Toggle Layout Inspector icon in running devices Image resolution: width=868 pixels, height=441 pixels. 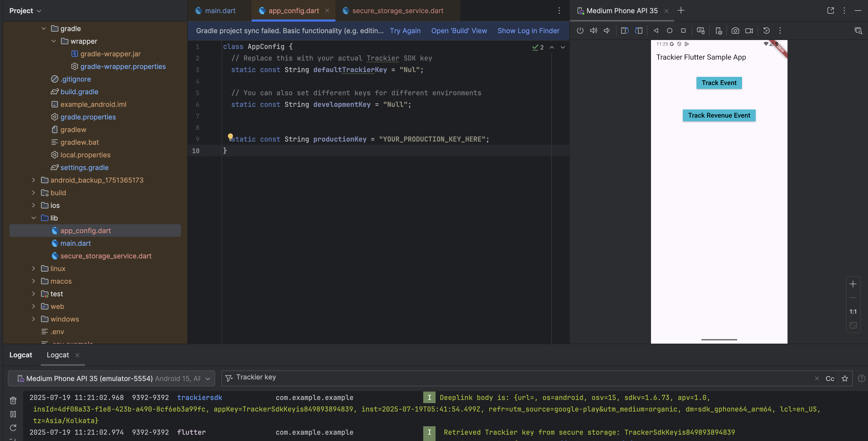pyautogui.click(x=858, y=31)
